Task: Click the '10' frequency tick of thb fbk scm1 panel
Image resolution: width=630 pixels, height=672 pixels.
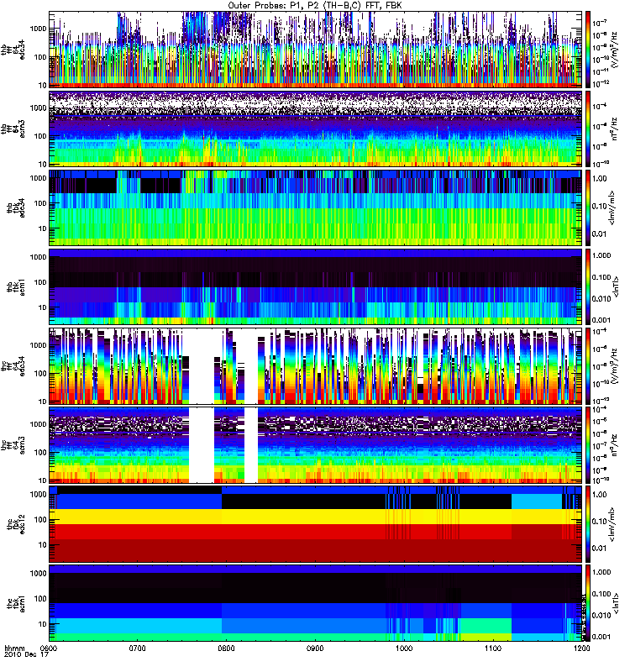Action: (42, 307)
